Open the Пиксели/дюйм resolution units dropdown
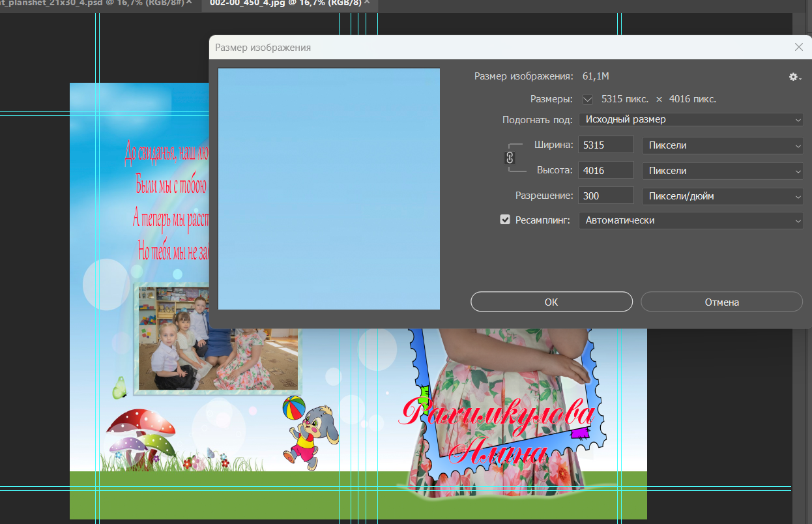Screen dimensions: 812x524 723,196
